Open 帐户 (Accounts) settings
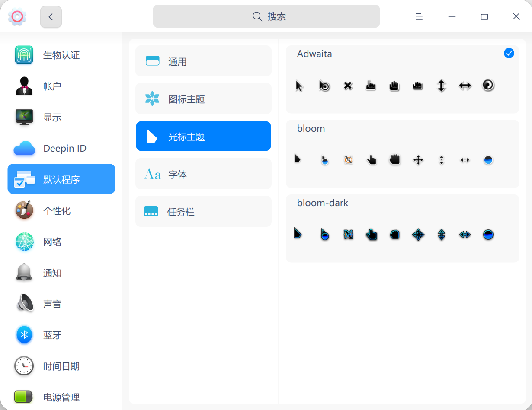This screenshot has height=410, width=532. [24, 86]
